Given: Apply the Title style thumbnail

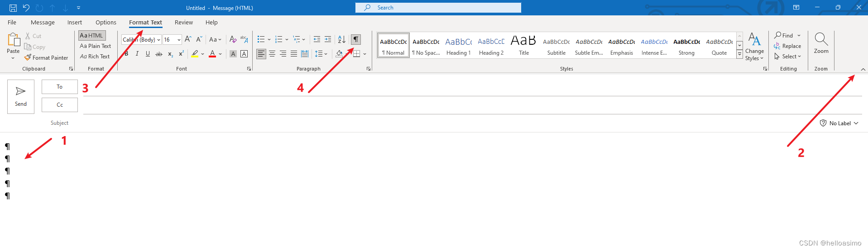Looking at the screenshot, I should [523, 45].
